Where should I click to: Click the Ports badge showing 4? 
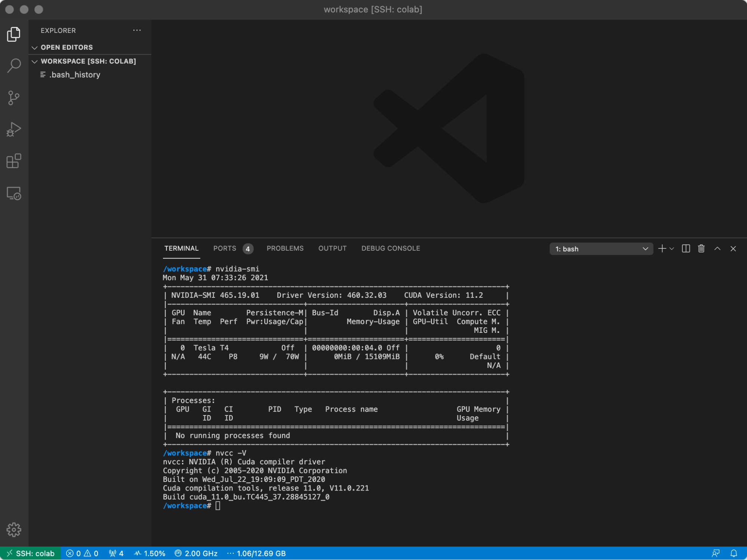[248, 249]
